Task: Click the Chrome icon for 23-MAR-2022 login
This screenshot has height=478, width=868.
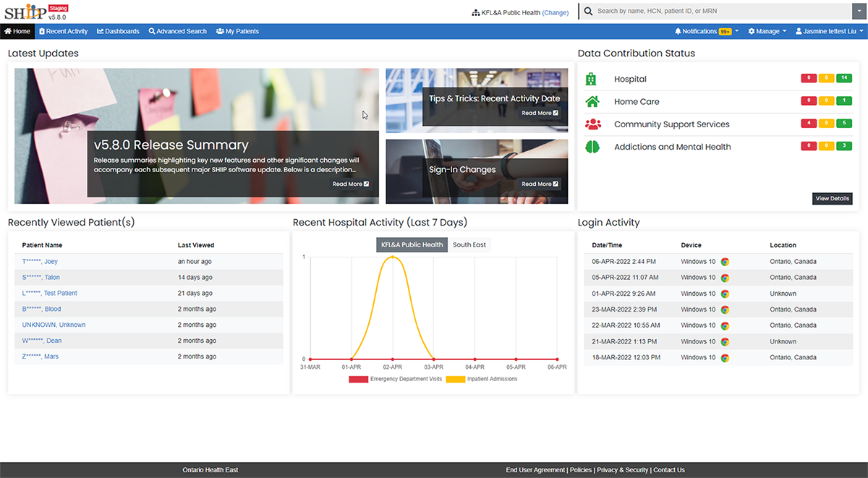Action: point(725,310)
